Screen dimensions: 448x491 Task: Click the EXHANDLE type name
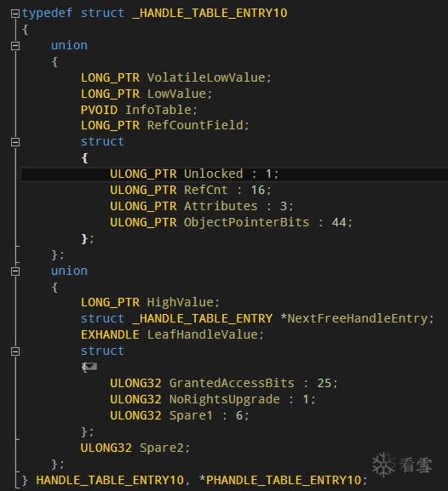point(110,334)
